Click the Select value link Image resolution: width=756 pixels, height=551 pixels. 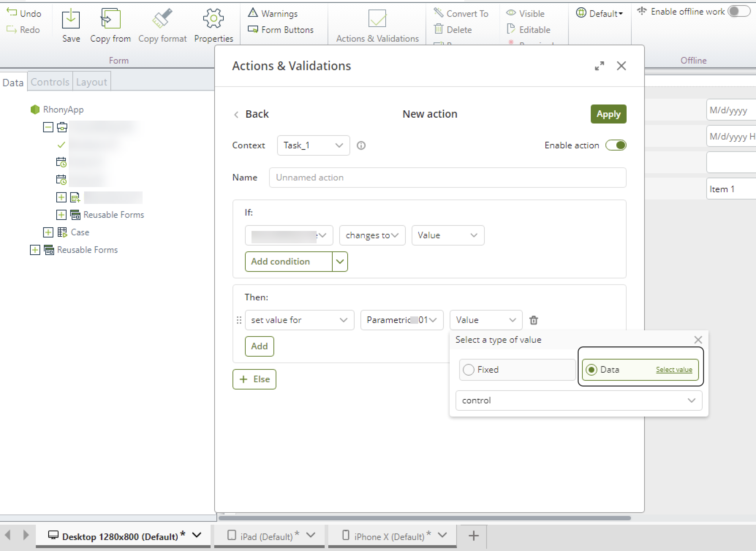[674, 370]
